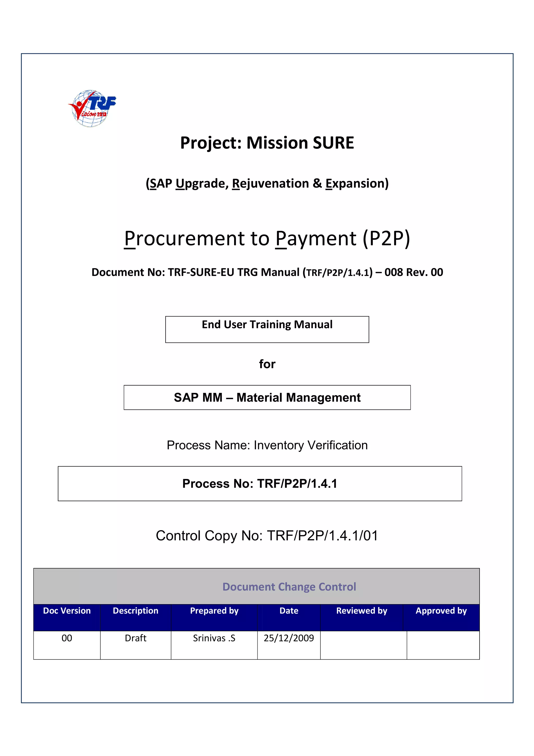Screen dimensions: 534x756
Task: Click the Reviewed by column header
Action: pos(362,611)
